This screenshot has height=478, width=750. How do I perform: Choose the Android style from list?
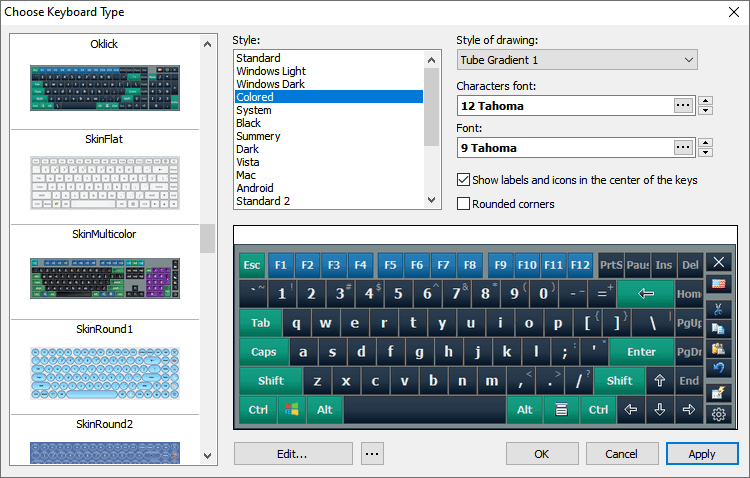pyautogui.click(x=254, y=188)
